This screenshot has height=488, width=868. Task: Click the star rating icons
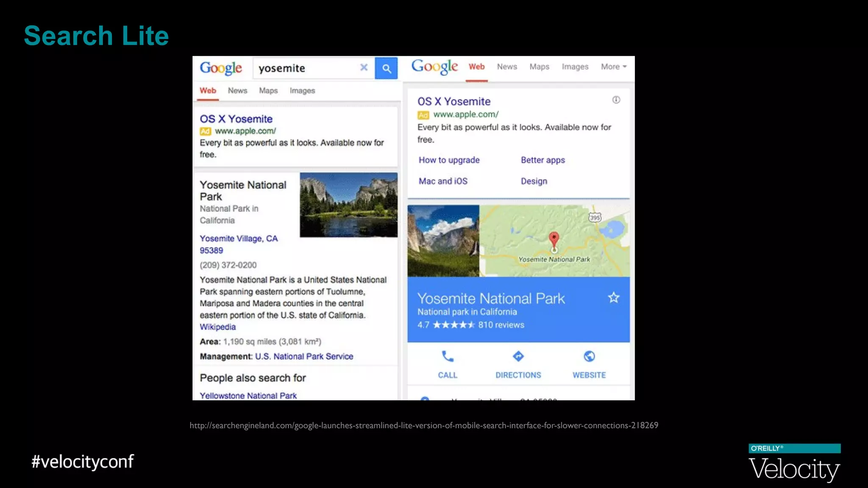453,325
